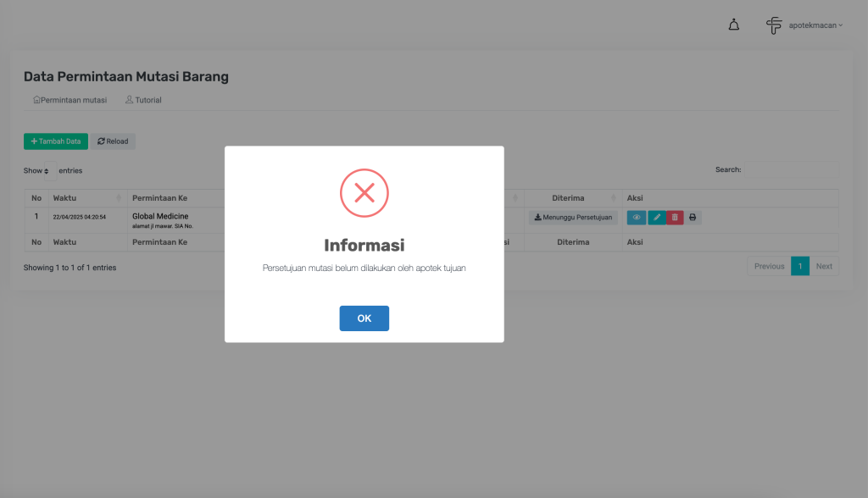
Task: Click into the Search input field
Action: pos(791,170)
